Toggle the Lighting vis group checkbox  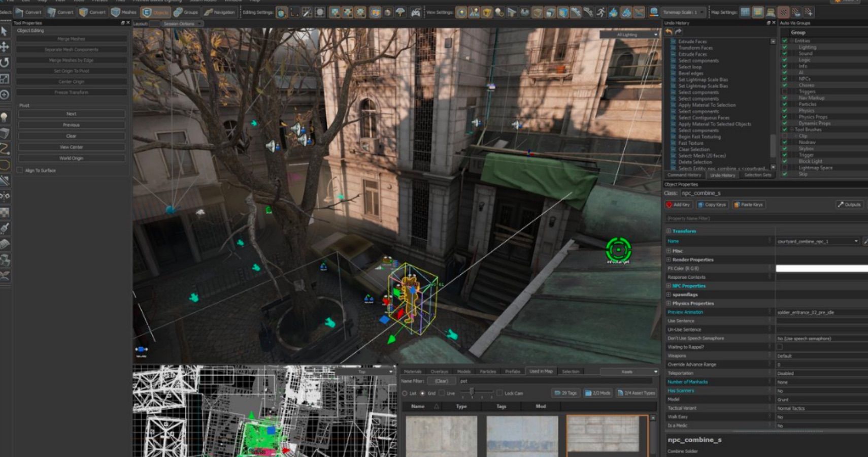pos(785,47)
